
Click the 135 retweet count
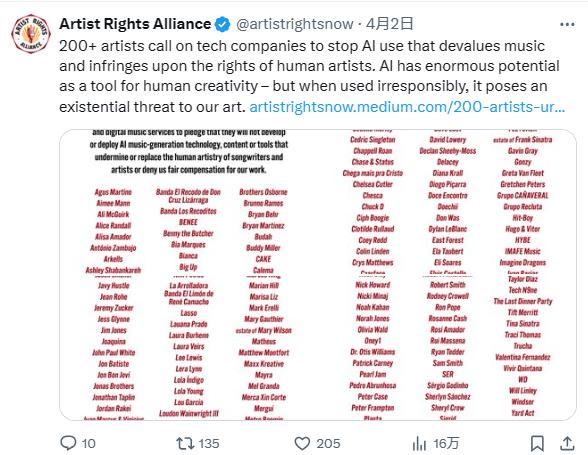(209, 443)
